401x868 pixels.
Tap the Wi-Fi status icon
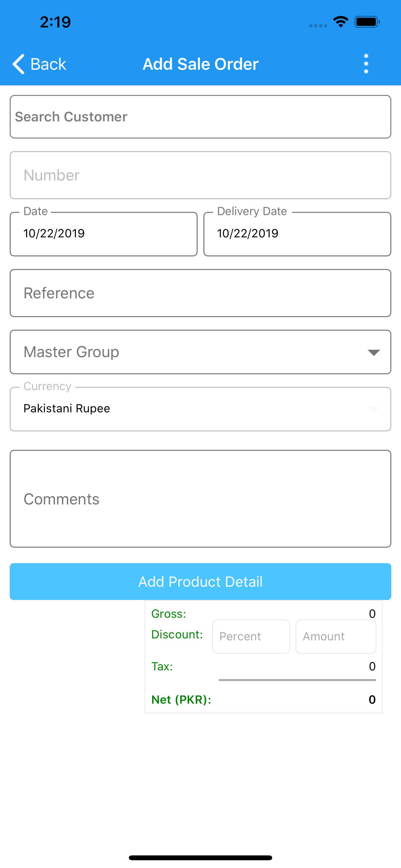pyautogui.click(x=341, y=22)
